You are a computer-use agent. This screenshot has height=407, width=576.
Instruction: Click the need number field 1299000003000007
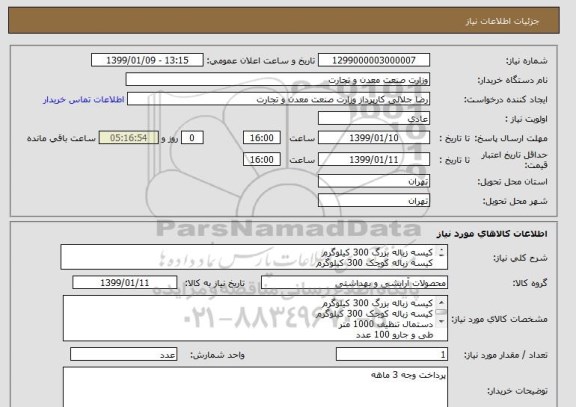pyautogui.click(x=374, y=60)
